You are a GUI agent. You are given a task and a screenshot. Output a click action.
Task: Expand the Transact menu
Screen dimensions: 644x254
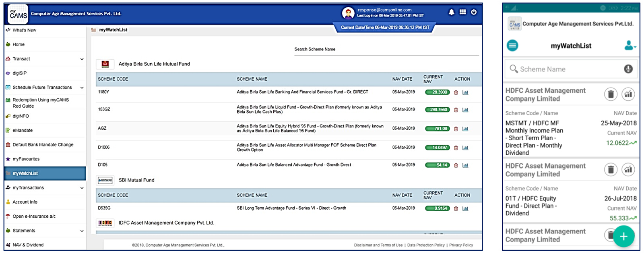(x=82, y=59)
